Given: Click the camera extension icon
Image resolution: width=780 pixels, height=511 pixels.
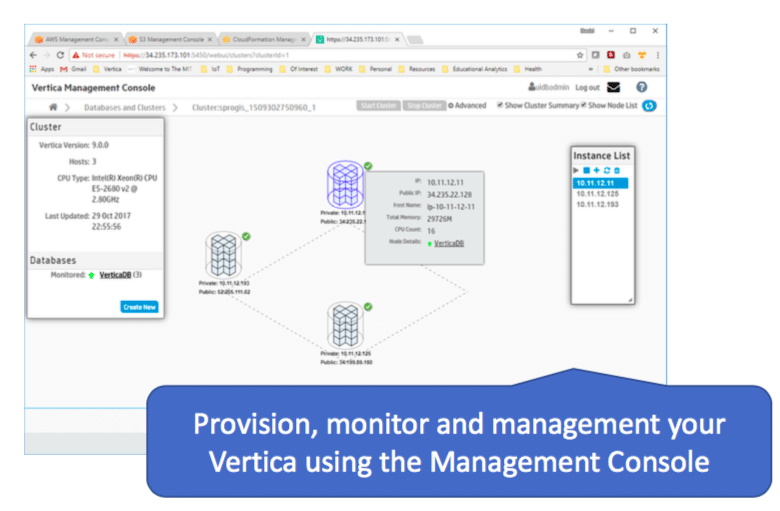Looking at the screenshot, I should (x=627, y=55).
